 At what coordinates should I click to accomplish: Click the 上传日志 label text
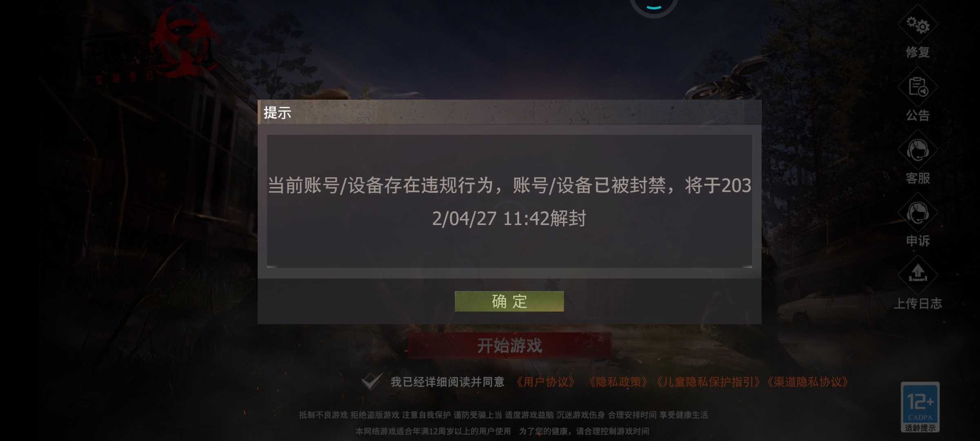[918, 303]
